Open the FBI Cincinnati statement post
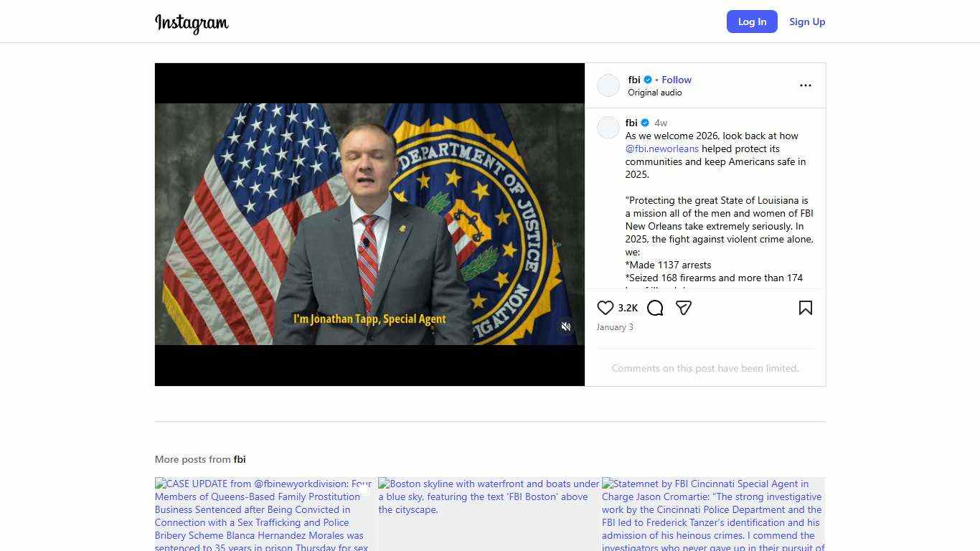The image size is (980, 551). (x=713, y=514)
